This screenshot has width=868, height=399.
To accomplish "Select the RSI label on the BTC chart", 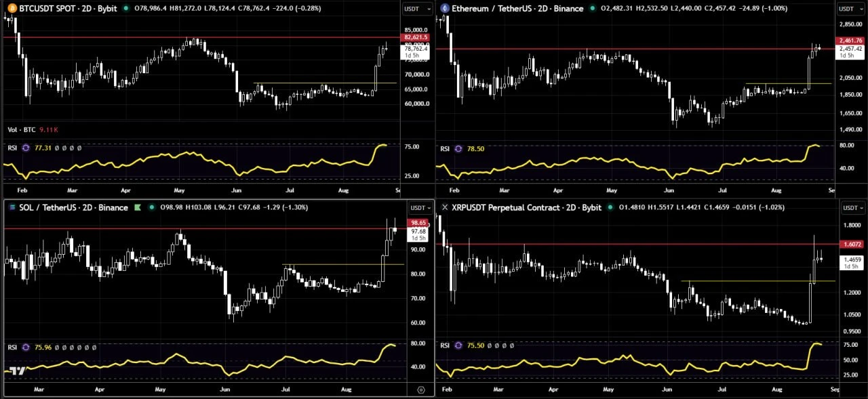I will tap(12, 148).
